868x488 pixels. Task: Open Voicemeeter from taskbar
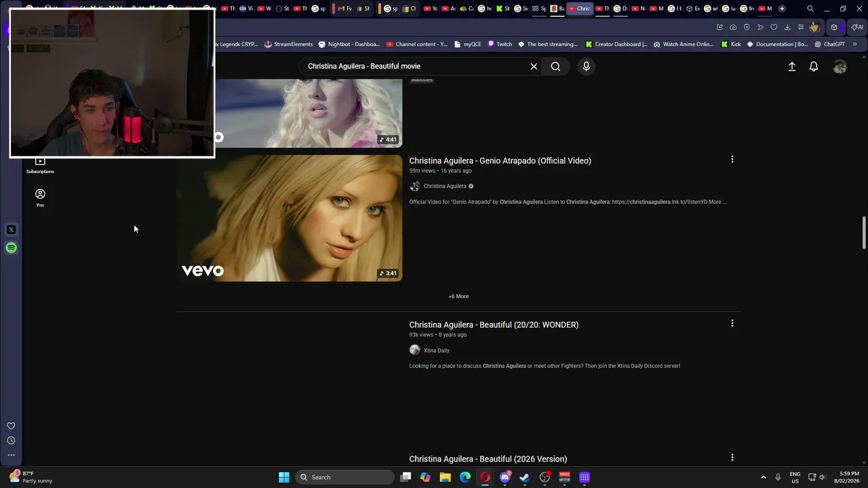564,477
